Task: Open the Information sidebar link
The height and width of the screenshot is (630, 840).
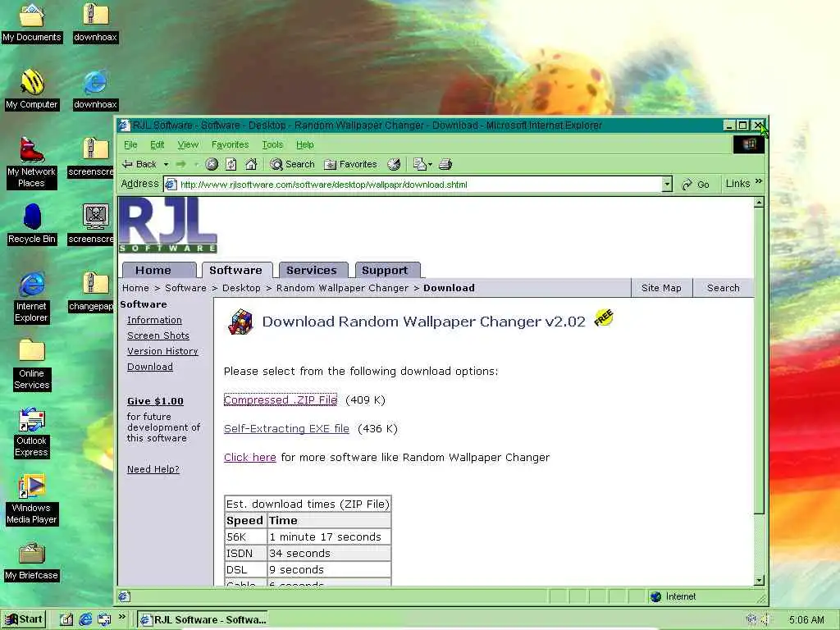Action: coord(154,320)
